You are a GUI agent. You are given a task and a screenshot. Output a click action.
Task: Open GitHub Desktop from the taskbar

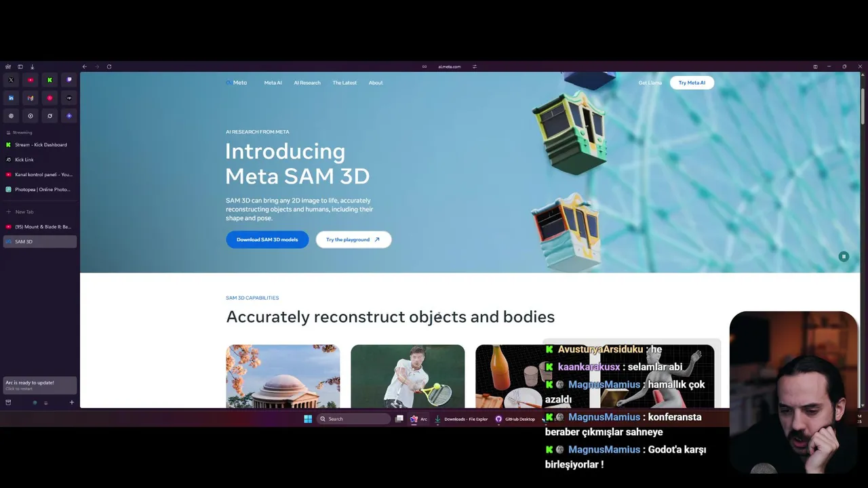[515, 419]
